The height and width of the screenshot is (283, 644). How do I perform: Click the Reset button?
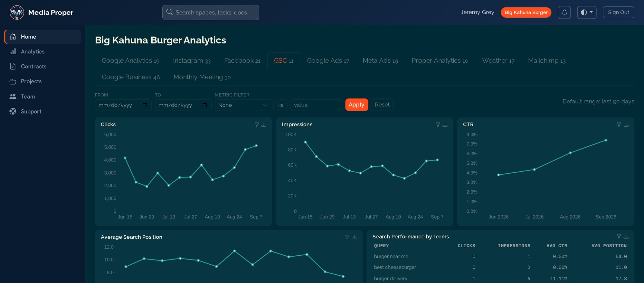382,105
